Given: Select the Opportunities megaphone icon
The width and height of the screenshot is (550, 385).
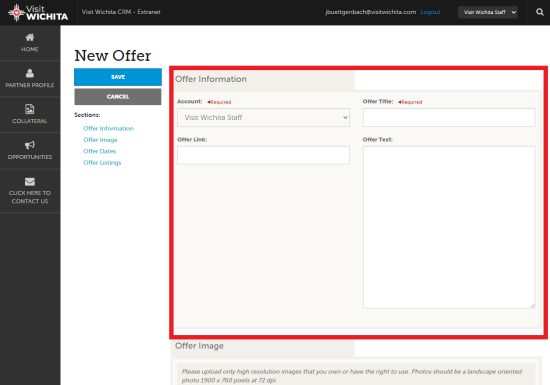Looking at the screenshot, I should click(x=30, y=145).
